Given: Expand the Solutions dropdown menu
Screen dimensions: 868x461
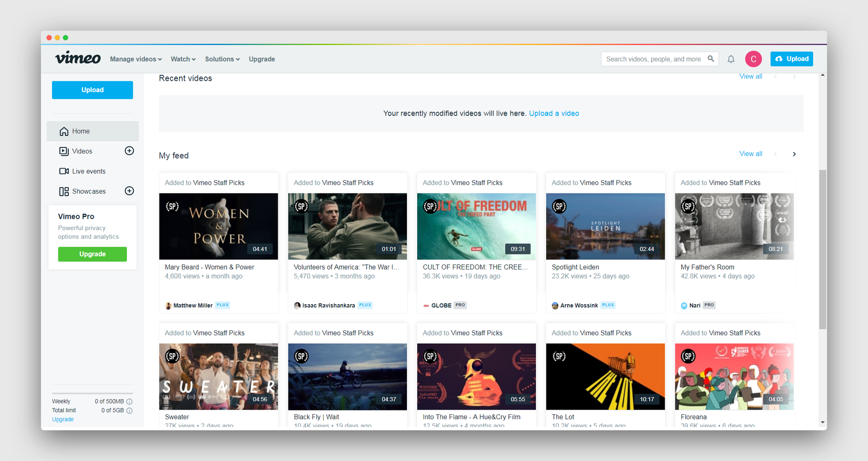Looking at the screenshot, I should click(x=222, y=59).
